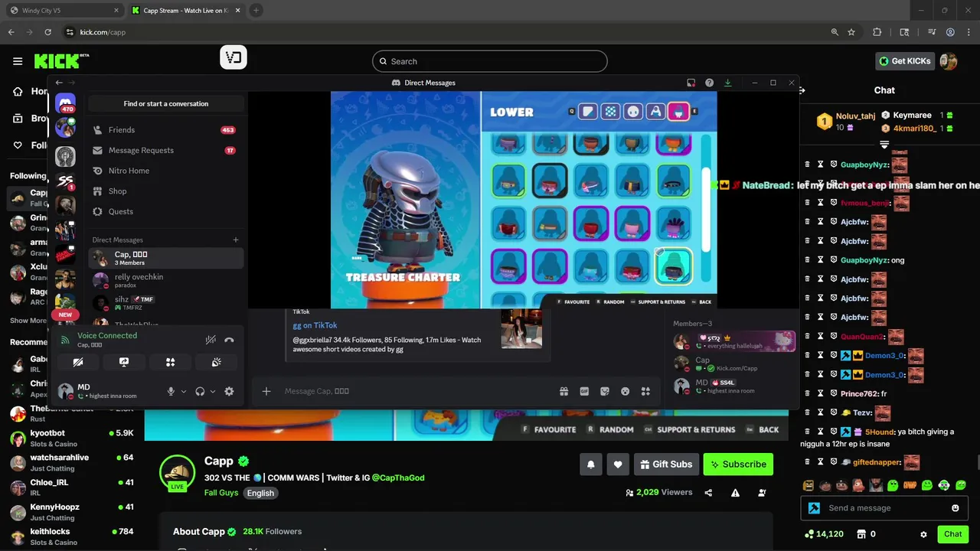Bookmark page with star icon
This screenshot has height=551, width=980.
(x=851, y=32)
